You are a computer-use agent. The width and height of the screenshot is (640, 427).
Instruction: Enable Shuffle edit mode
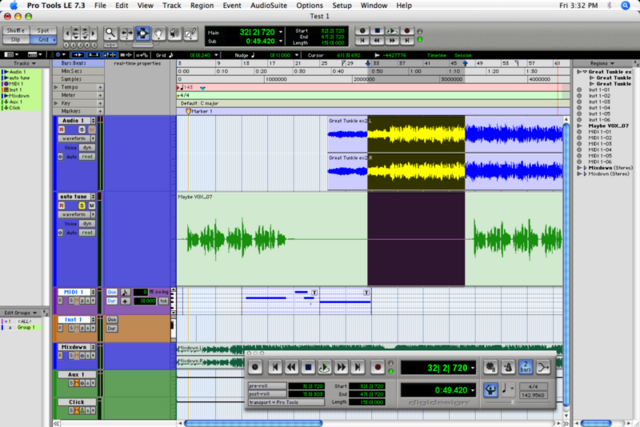coord(16,31)
